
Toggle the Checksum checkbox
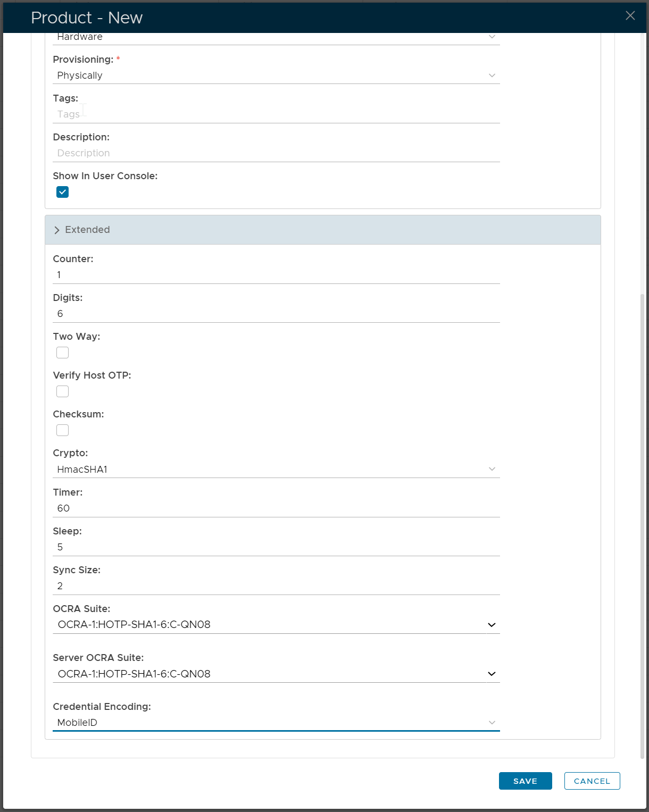pyautogui.click(x=63, y=430)
